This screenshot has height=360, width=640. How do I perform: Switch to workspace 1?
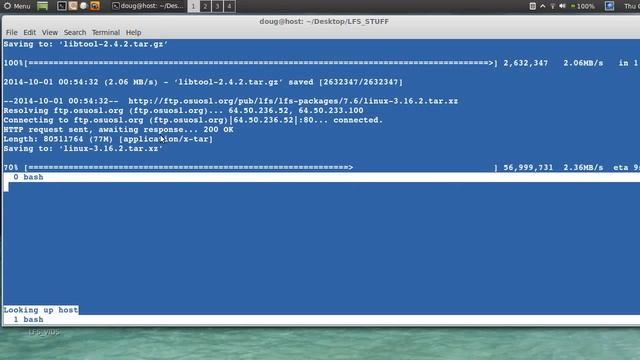tap(193, 6)
